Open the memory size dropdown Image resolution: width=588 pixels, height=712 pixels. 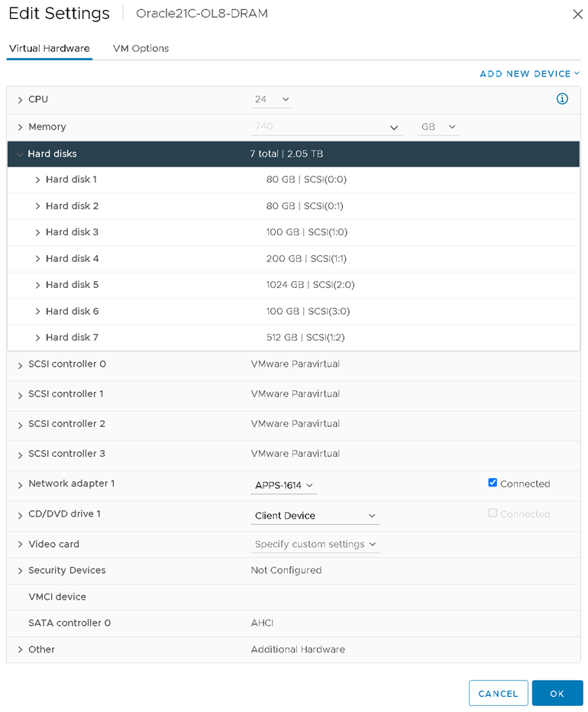pyautogui.click(x=327, y=127)
